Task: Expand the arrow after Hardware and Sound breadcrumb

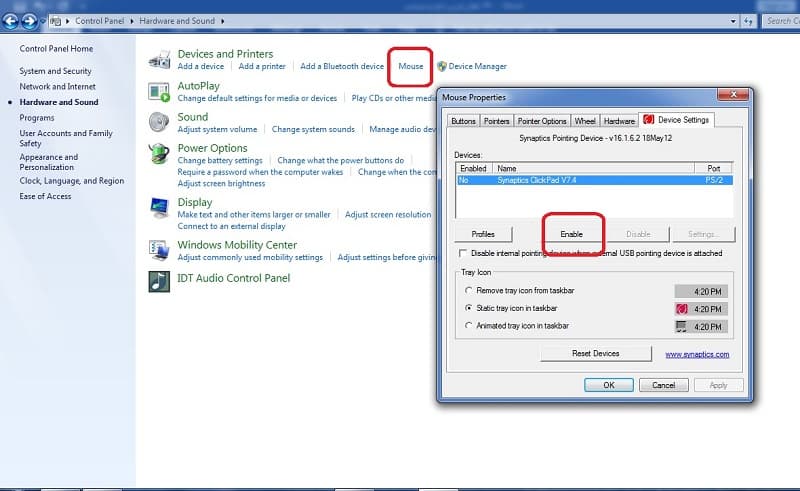Action: tap(222, 21)
